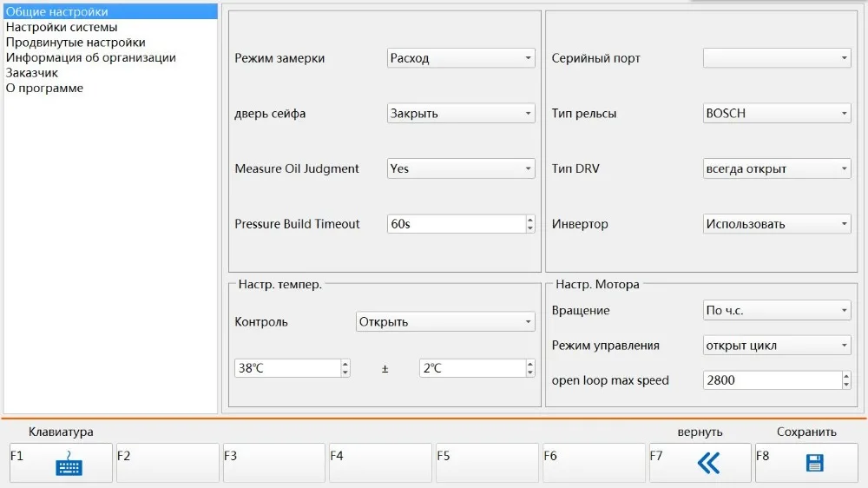This screenshot has width=868, height=488.
Task: Open 'Настройки системы' section
Action: [x=110, y=27]
